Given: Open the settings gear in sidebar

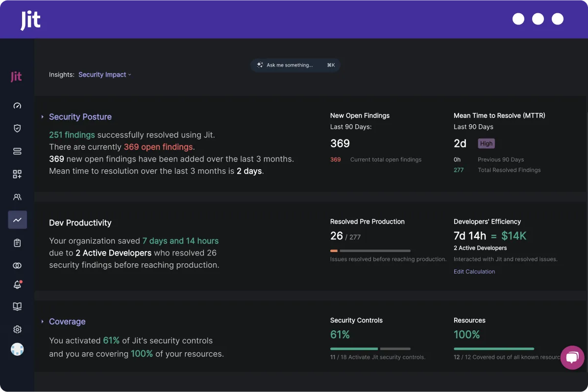Looking at the screenshot, I should [x=17, y=329].
